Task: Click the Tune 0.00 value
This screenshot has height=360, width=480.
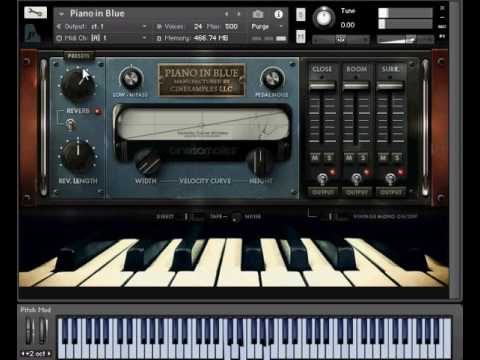Action: pyautogui.click(x=348, y=25)
